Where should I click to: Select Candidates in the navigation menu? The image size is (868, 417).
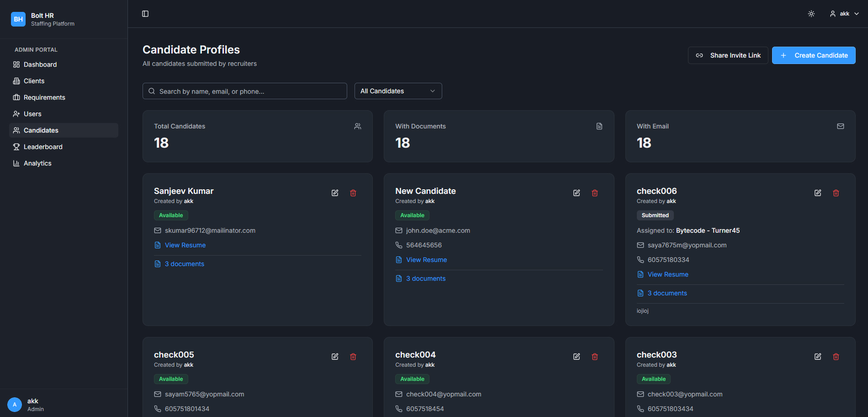[x=41, y=130]
